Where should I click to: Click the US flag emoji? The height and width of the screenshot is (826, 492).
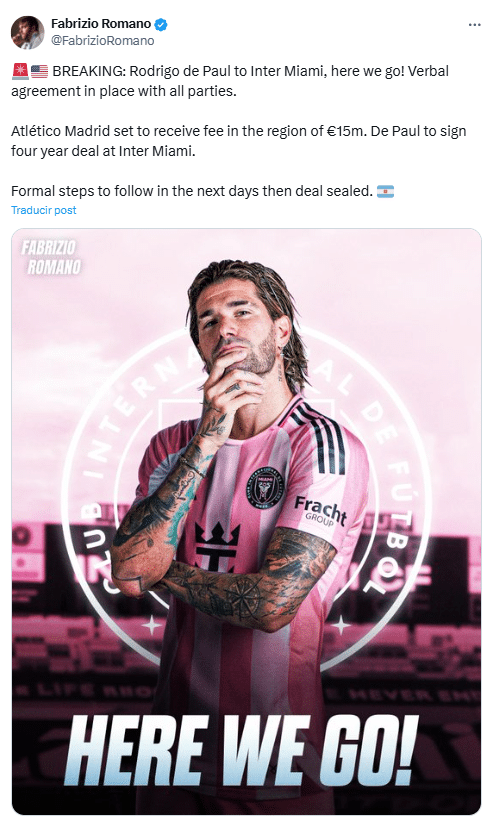40,71
